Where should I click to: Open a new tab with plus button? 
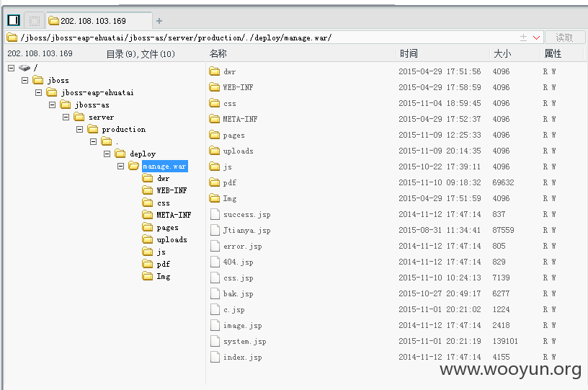(159, 21)
